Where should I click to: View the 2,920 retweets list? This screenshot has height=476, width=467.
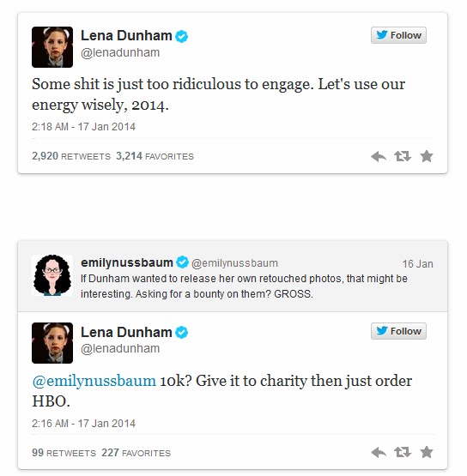coord(71,156)
